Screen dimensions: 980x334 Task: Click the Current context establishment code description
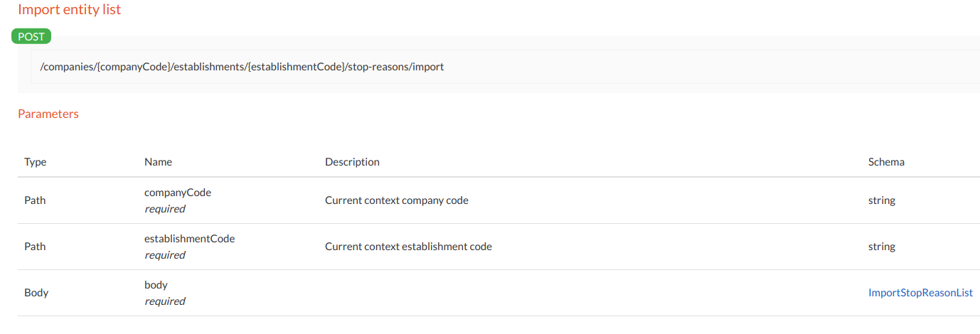[408, 247]
